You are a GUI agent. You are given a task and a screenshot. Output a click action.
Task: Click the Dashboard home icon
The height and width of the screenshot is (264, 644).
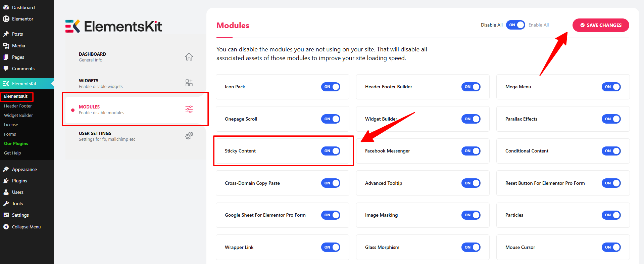coord(189,57)
